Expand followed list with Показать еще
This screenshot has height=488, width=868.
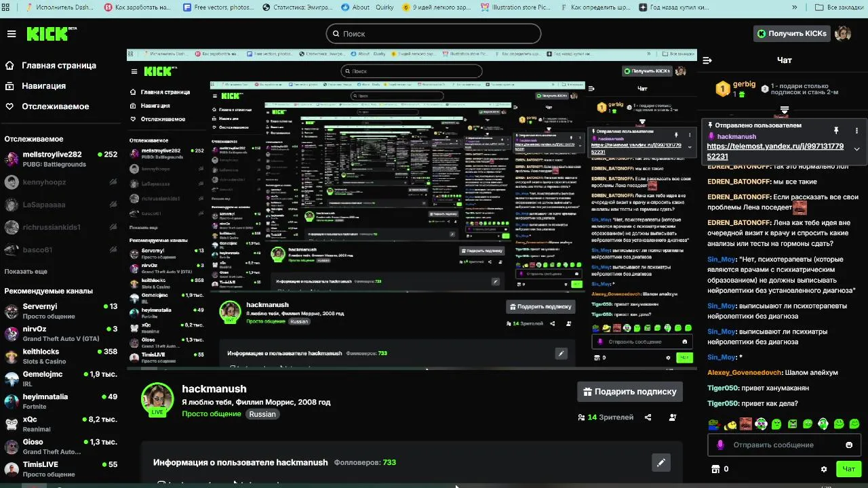(26, 271)
